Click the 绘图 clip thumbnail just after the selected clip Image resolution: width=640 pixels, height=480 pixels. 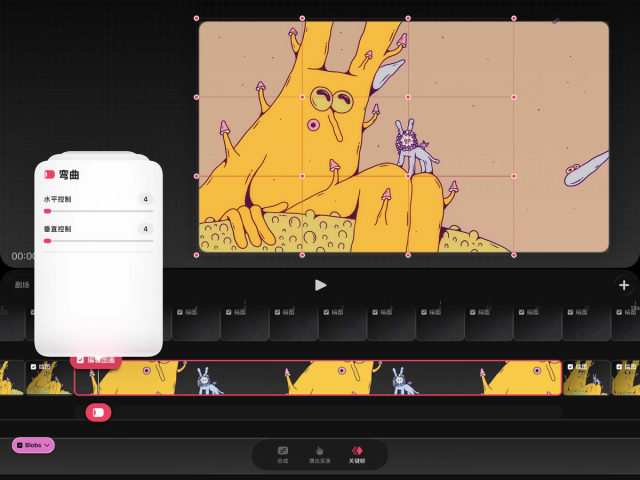point(587,378)
